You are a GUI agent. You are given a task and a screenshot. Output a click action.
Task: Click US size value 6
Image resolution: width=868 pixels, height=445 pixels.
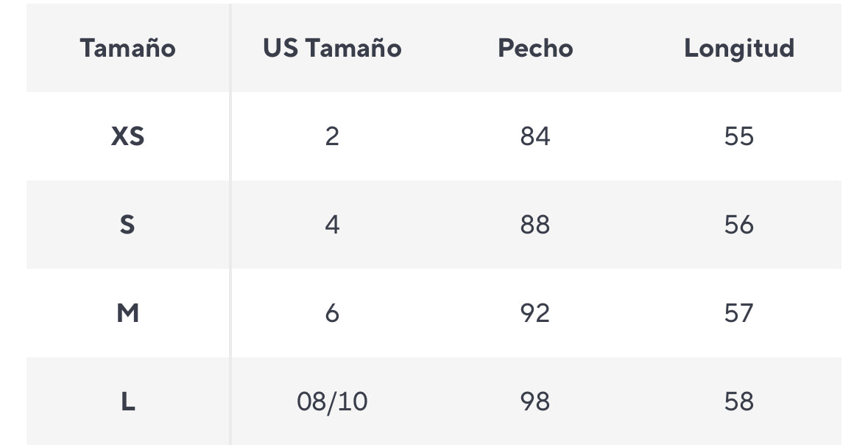[332, 313]
